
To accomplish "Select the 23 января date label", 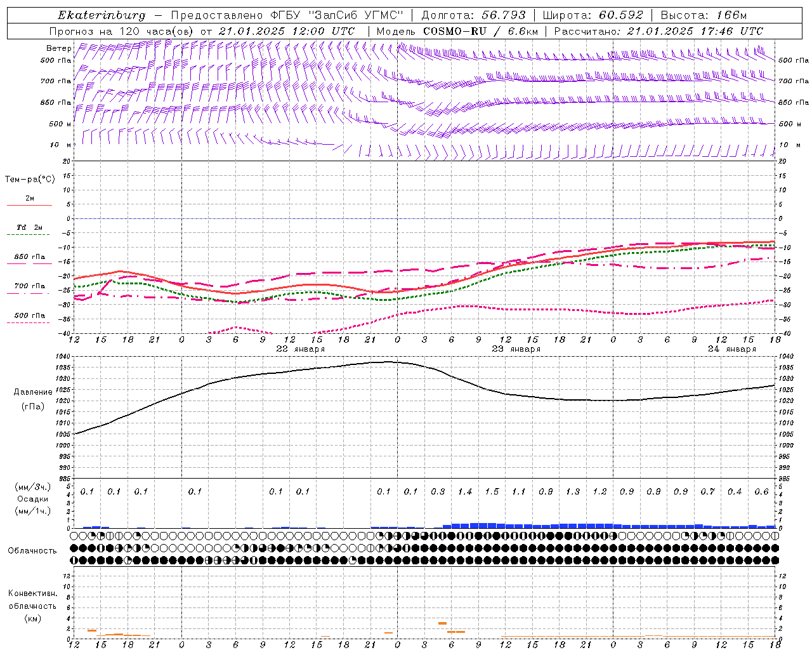I will pos(516,349).
